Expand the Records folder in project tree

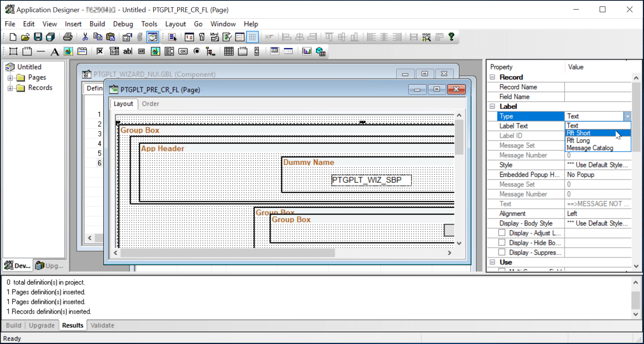11,87
